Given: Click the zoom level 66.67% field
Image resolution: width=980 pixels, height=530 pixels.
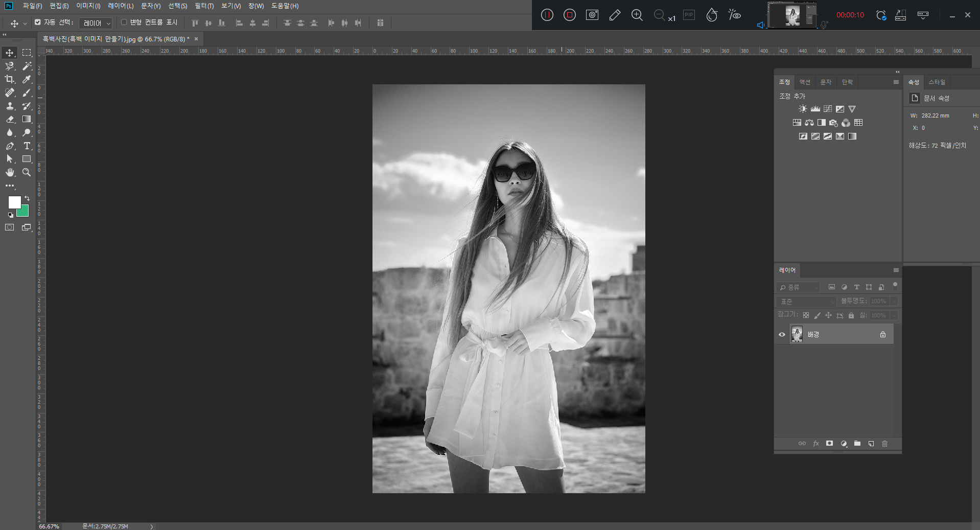Looking at the screenshot, I should [49, 526].
